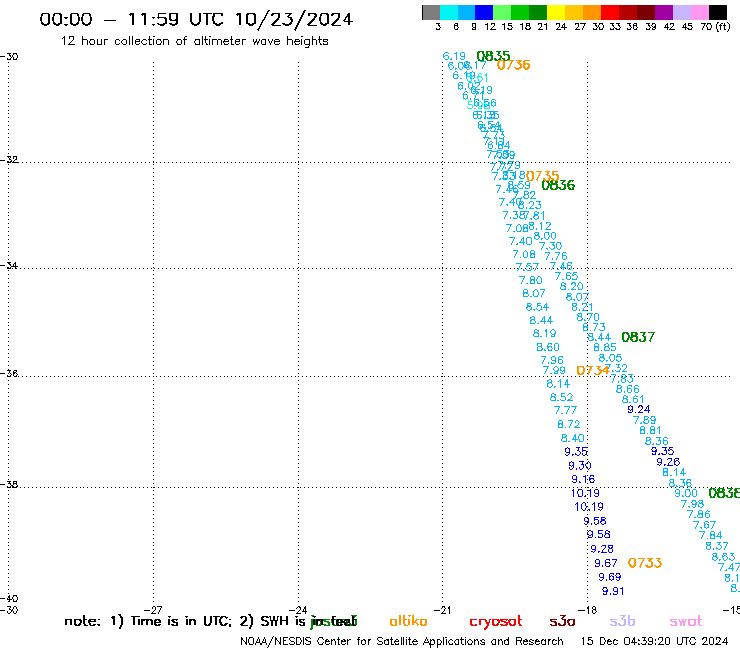Click the green 0837 time marker
The height and width of the screenshot is (650, 740).
(638, 337)
